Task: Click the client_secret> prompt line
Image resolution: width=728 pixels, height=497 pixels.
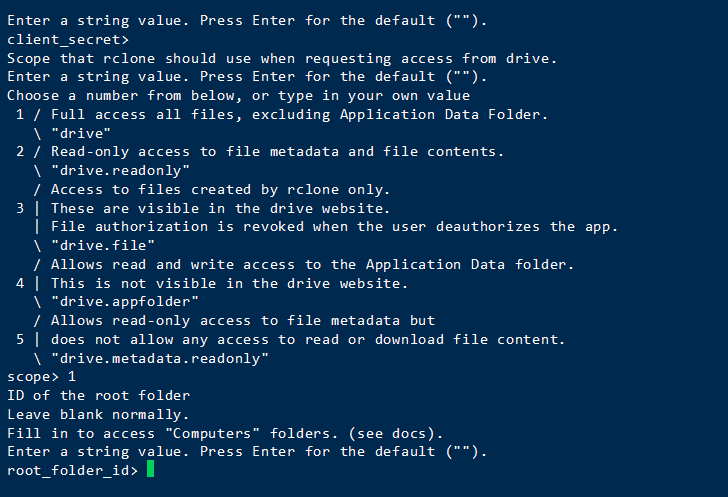Action: pos(68,39)
